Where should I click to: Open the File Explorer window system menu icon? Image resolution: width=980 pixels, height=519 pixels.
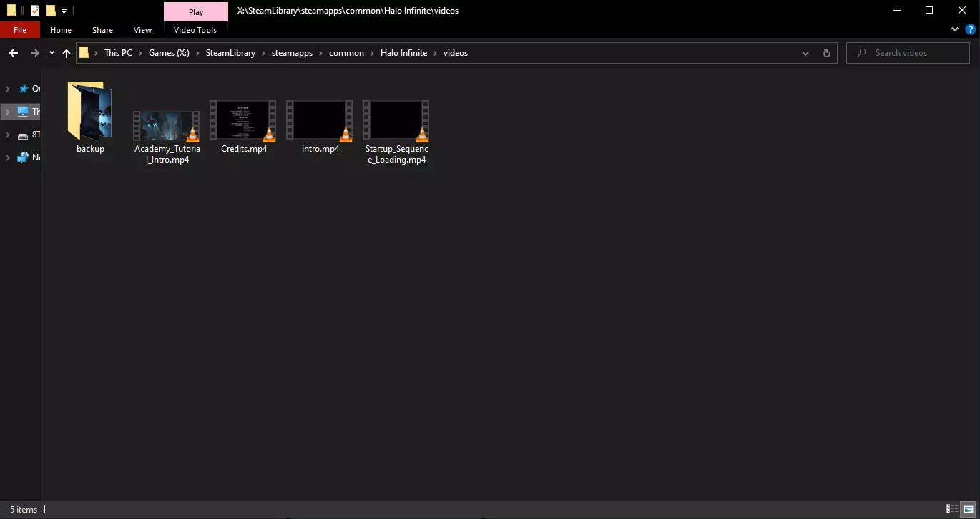tap(11, 11)
